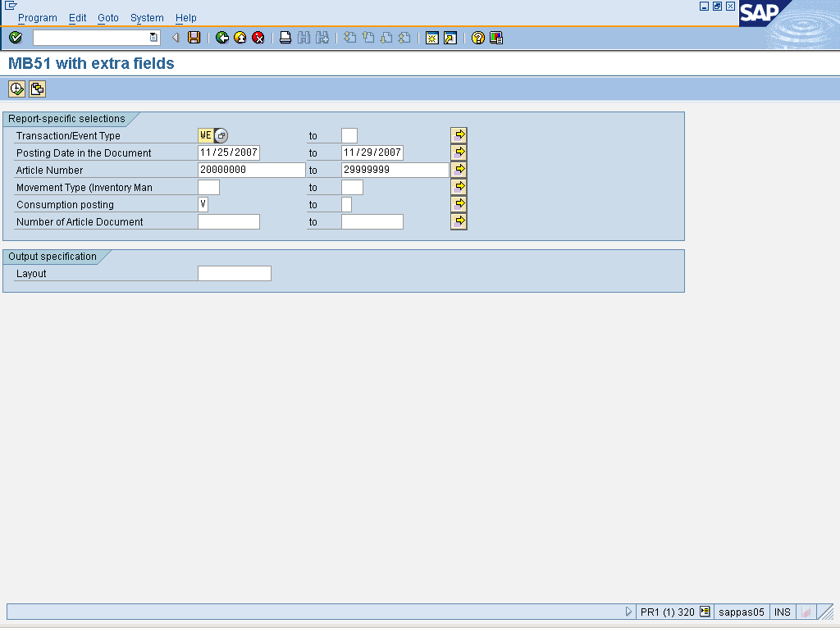The width and height of the screenshot is (840, 628).
Task: Click the Layout label in Output specification
Action: pyautogui.click(x=31, y=274)
